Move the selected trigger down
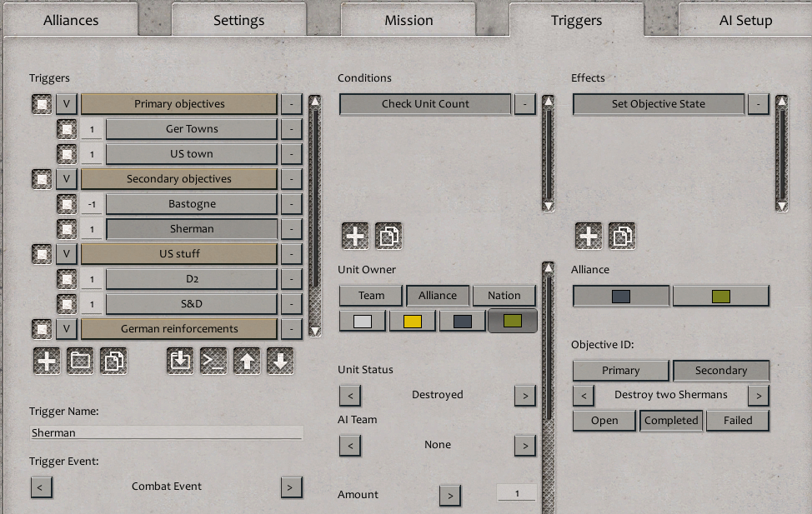The image size is (812, 514). 280,362
